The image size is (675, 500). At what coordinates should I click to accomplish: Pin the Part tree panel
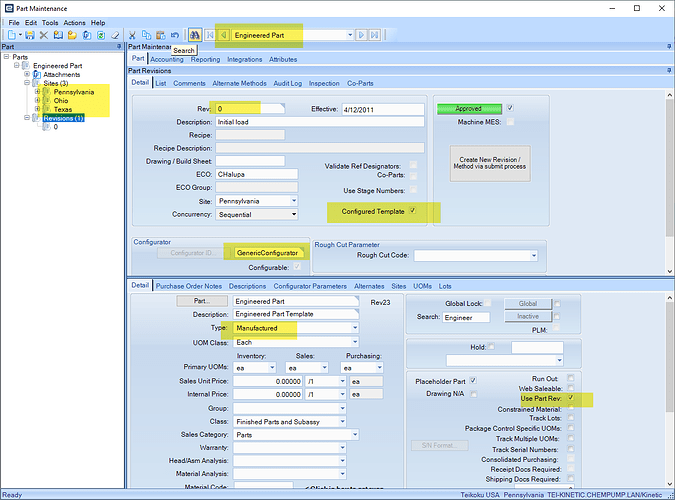point(119,46)
